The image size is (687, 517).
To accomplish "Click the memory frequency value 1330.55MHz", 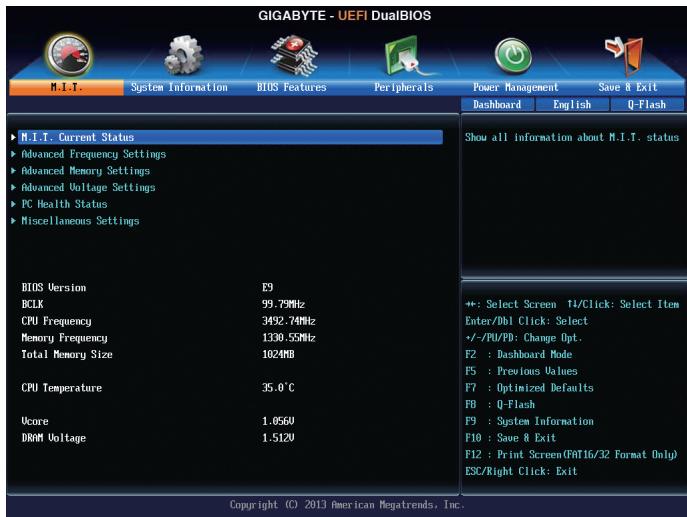I will coord(289,338).
